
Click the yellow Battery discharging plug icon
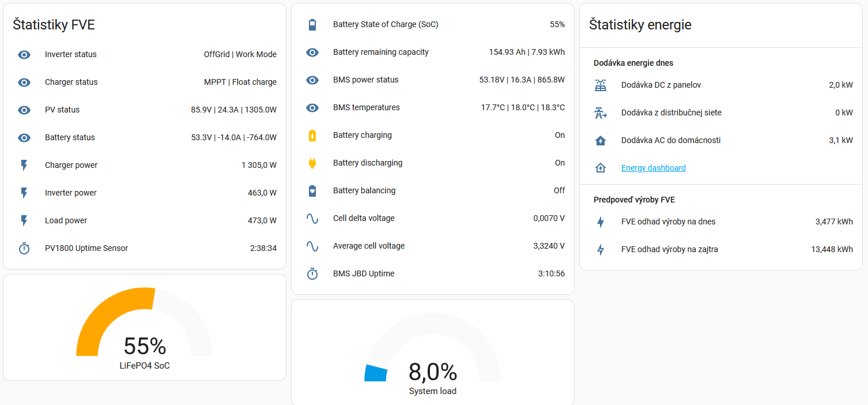[x=312, y=163]
